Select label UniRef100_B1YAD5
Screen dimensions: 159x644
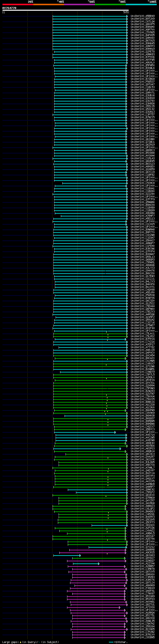[143, 629]
